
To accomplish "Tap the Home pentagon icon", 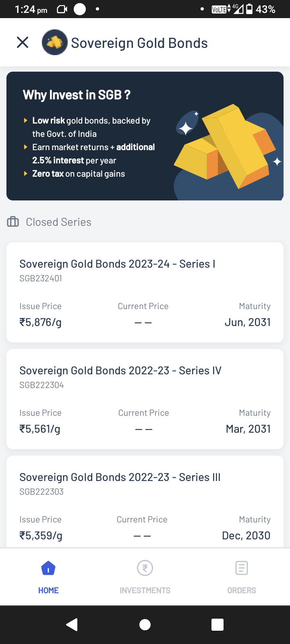I will tap(48, 568).
